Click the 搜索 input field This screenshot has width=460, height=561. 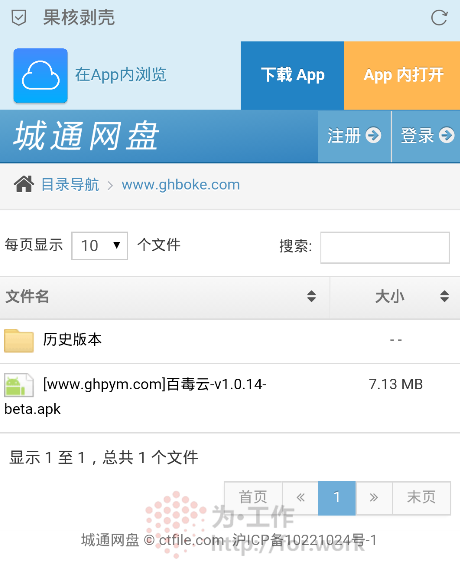tap(385, 248)
